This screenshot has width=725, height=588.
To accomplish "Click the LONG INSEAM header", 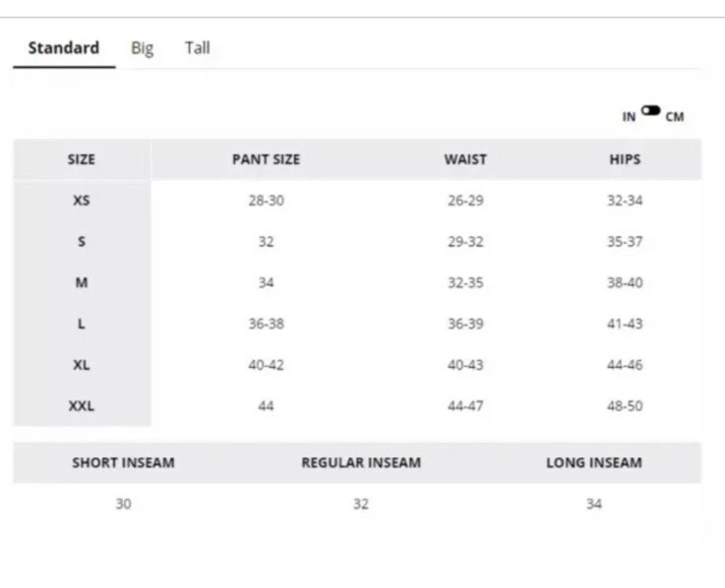I will [x=594, y=463].
